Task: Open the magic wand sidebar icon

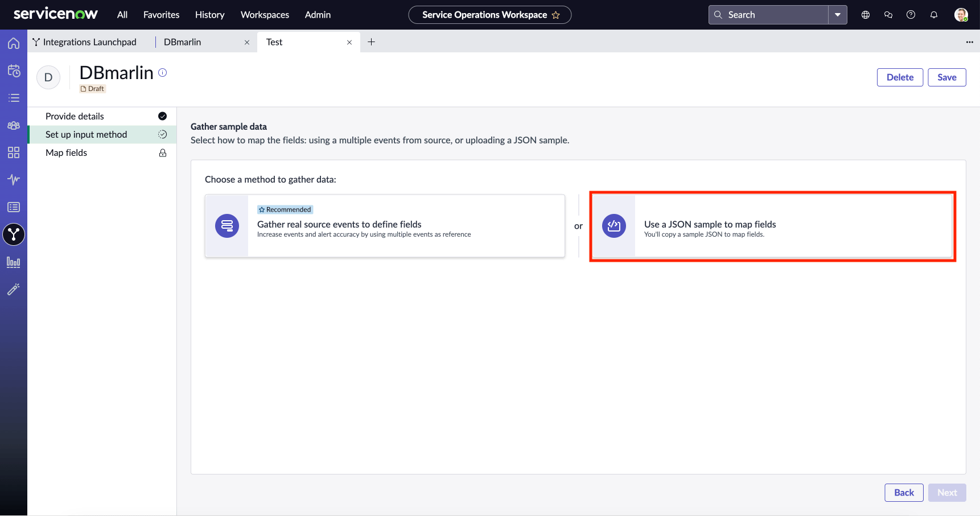Action: click(x=14, y=290)
